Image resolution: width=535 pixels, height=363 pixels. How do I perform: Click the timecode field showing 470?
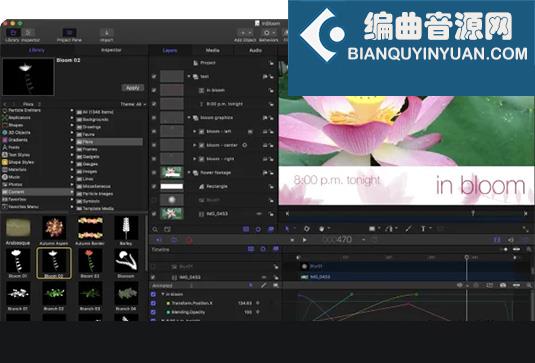337,240
